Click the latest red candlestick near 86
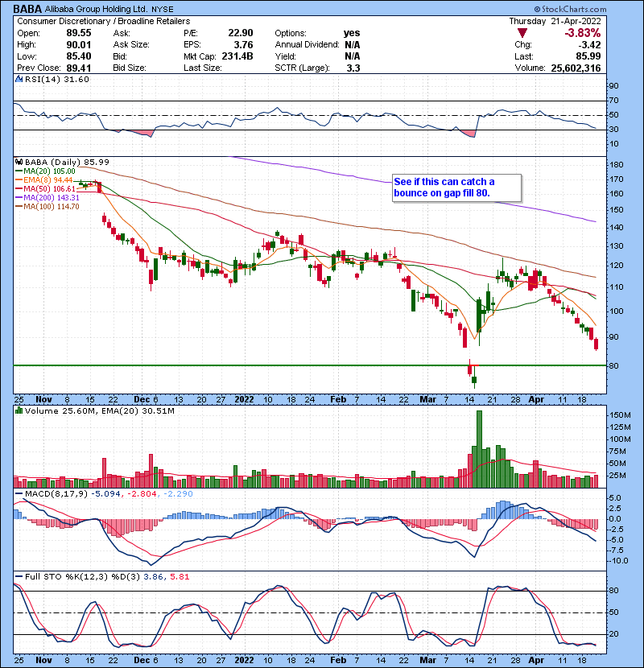The width and height of the screenshot is (644, 668). (597, 344)
